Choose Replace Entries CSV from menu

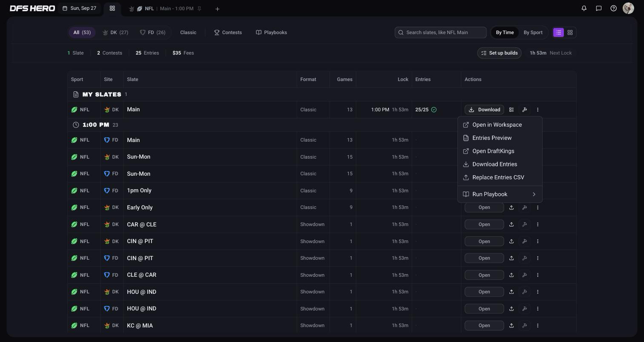pyautogui.click(x=500, y=177)
